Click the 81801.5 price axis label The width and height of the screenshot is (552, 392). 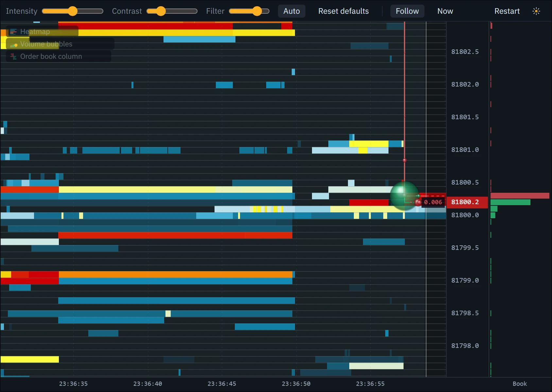point(465,117)
